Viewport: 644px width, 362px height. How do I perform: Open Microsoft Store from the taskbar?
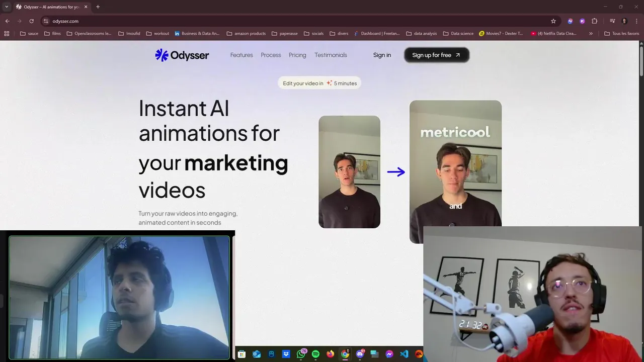[242, 354]
